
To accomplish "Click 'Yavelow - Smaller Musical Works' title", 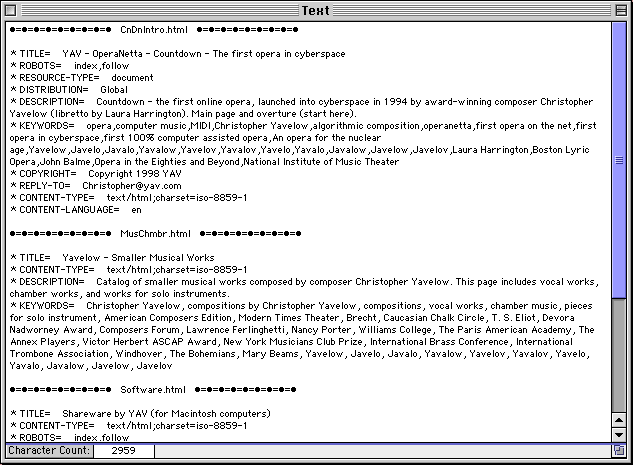I will (x=138, y=258).
